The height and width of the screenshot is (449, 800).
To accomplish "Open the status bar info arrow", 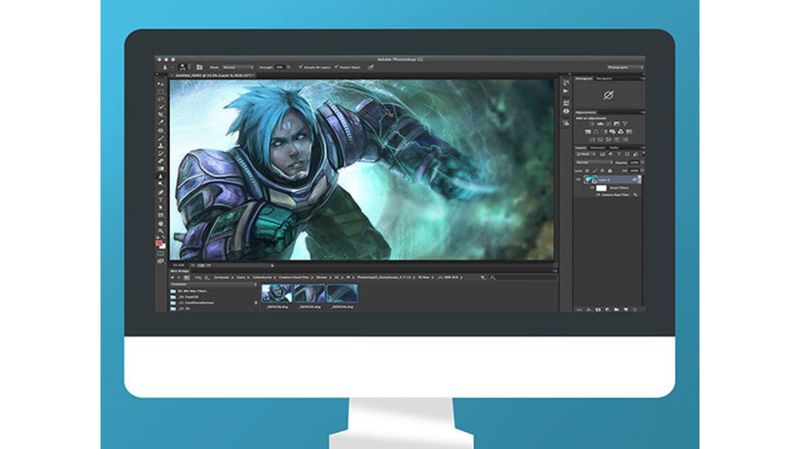I will [x=272, y=266].
